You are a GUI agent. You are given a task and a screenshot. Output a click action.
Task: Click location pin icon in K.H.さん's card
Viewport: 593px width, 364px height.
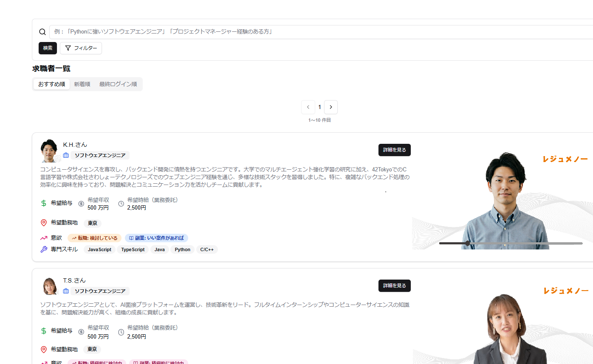pyautogui.click(x=43, y=223)
